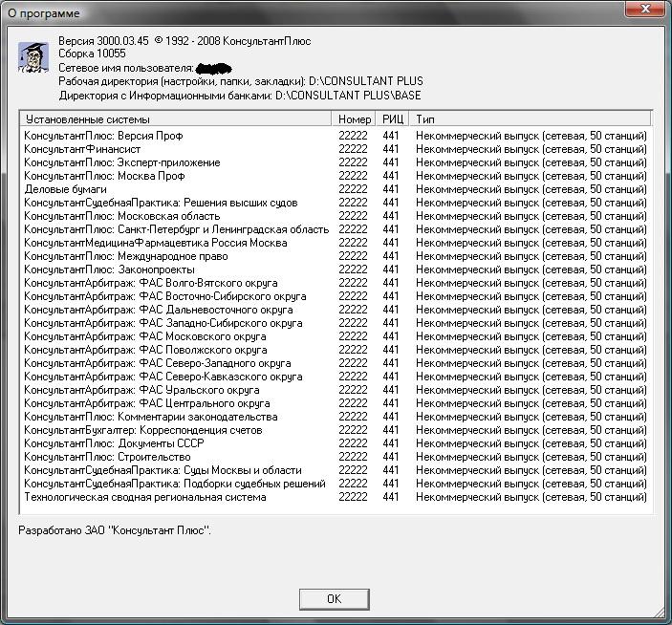
Task: Click Разработано ЗАО "Консультант Плюс" text
Action: tap(115, 530)
